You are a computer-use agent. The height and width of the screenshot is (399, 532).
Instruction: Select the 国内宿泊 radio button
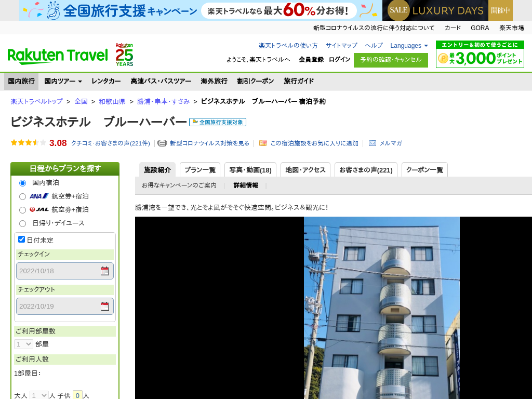click(22, 183)
